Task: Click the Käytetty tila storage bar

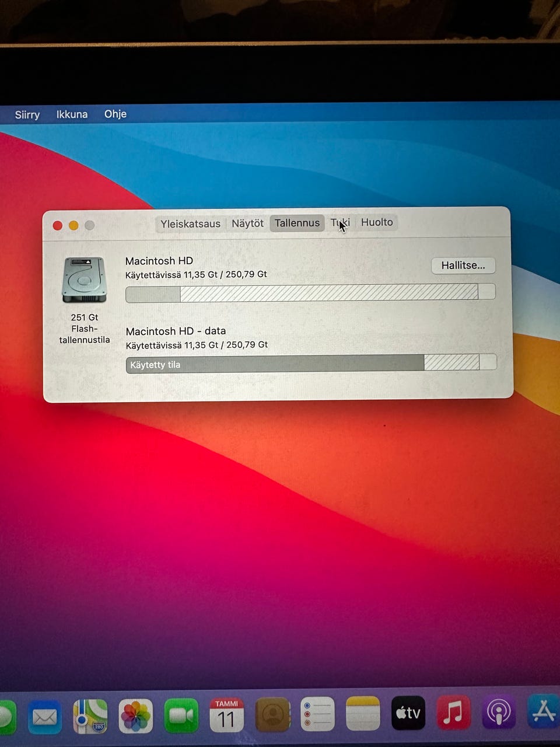Action: click(311, 364)
